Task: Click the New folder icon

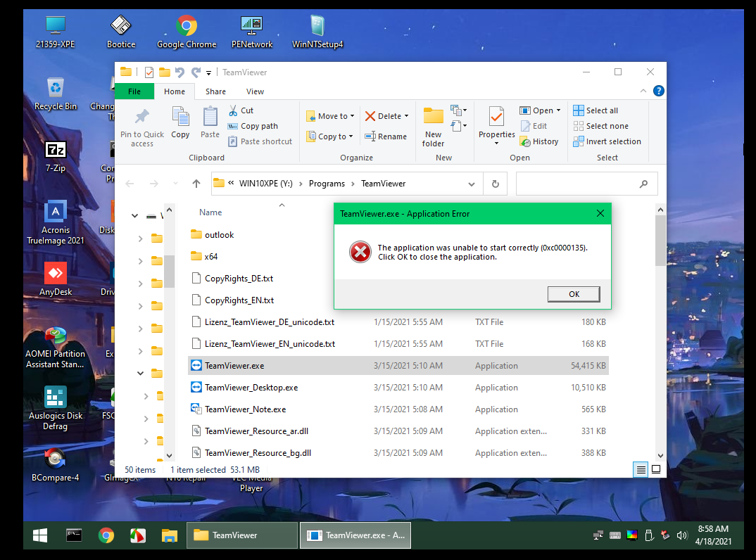Action: click(x=433, y=117)
